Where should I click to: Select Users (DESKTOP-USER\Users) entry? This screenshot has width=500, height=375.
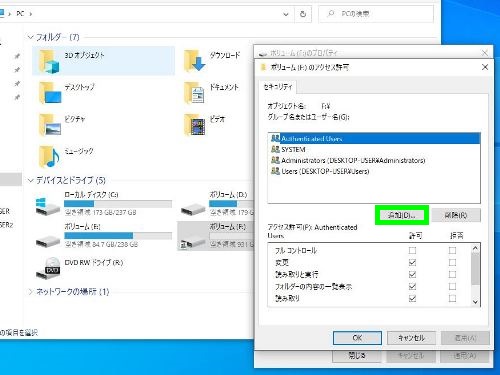374,171
